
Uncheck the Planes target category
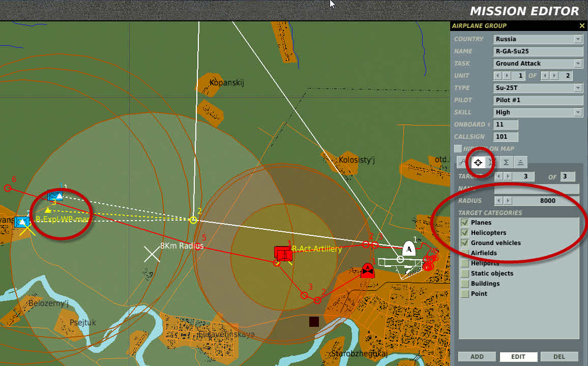465,223
